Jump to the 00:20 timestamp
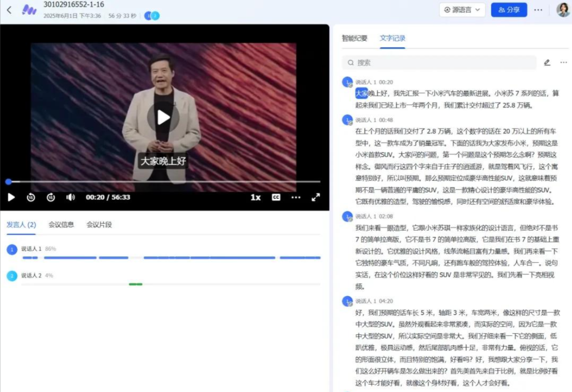 pos(386,82)
